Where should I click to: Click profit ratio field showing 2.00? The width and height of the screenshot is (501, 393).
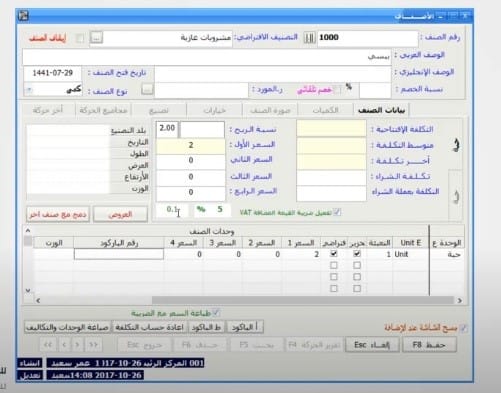[x=167, y=129]
